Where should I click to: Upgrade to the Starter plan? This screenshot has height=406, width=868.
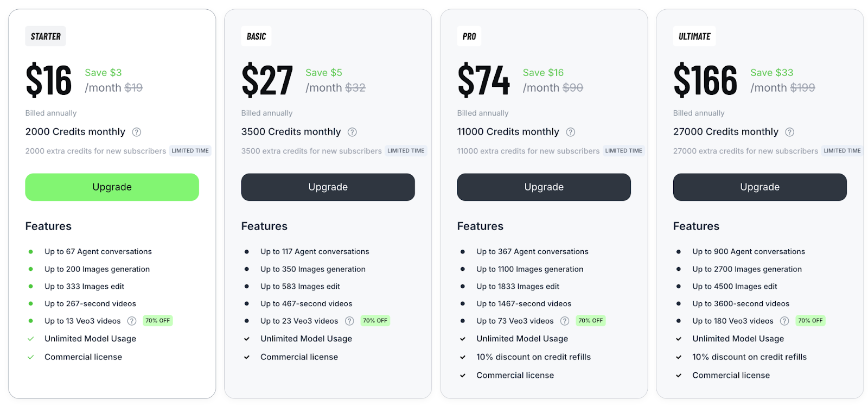112,187
